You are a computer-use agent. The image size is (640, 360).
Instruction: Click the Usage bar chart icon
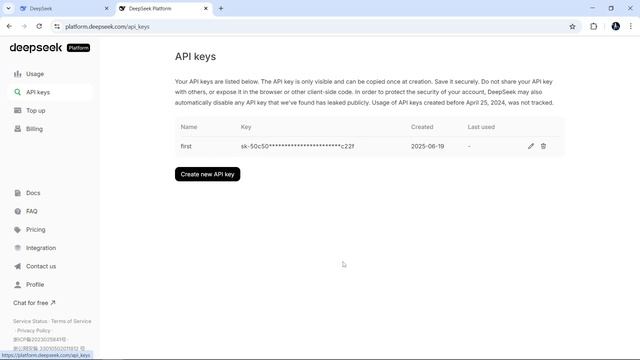(x=18, y=74)
